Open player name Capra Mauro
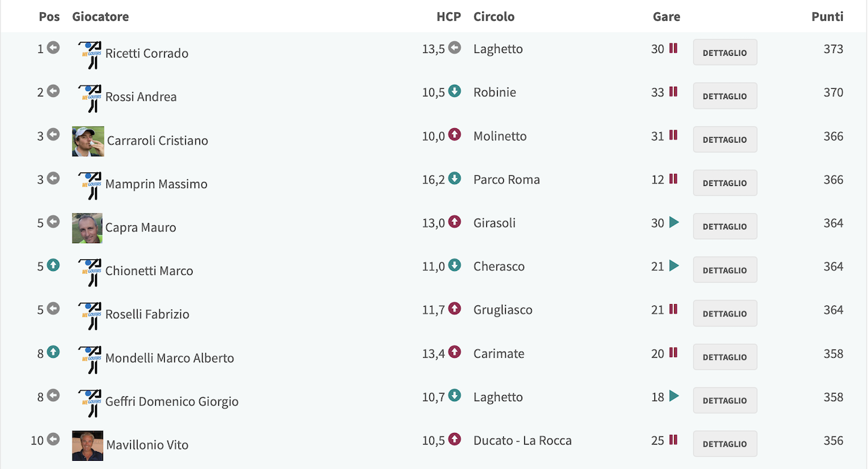Image resolution: width=868 pixels, height=469 pixels. [x=140, y=227]
